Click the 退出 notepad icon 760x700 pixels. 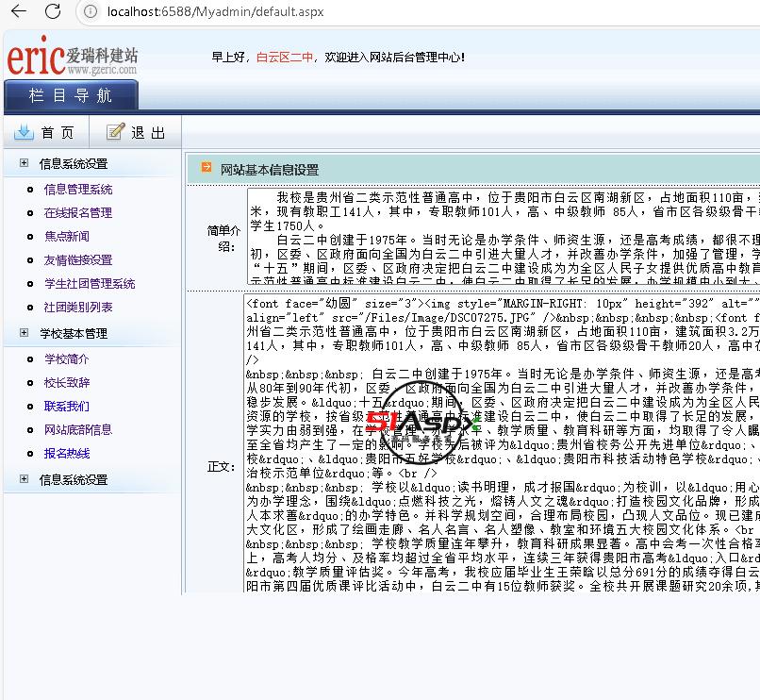(x=116, y=131)
